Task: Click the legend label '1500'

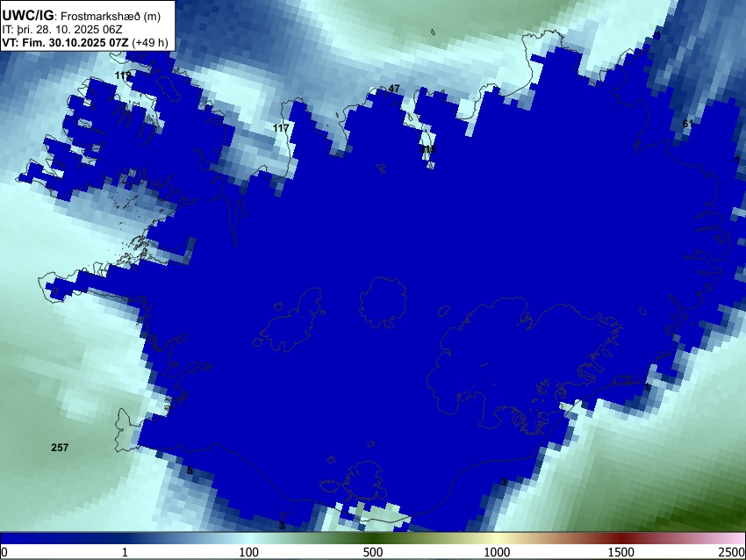Action: tap(621, 552)
